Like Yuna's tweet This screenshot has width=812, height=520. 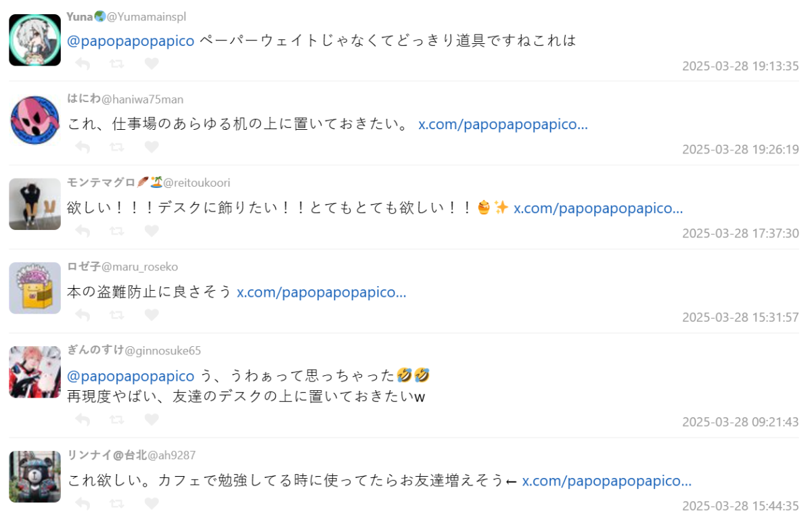(x=152, y=64)
